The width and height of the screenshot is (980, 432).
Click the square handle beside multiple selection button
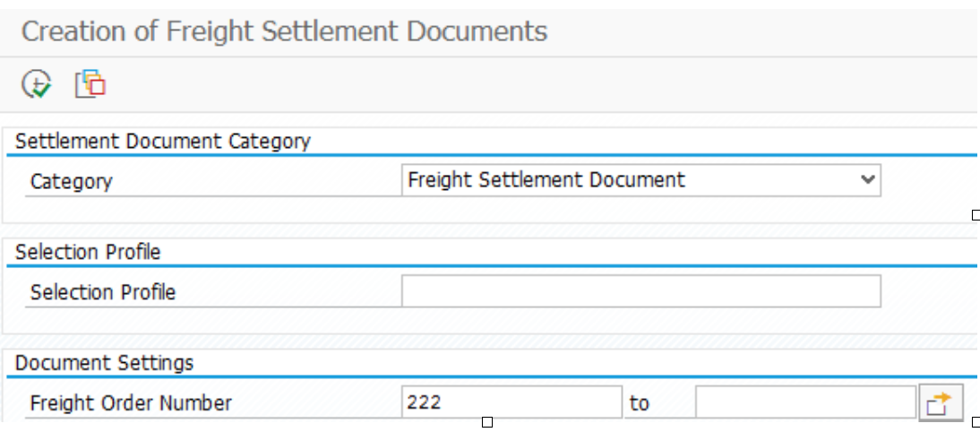pyautogui.click(x=976, y=421)
